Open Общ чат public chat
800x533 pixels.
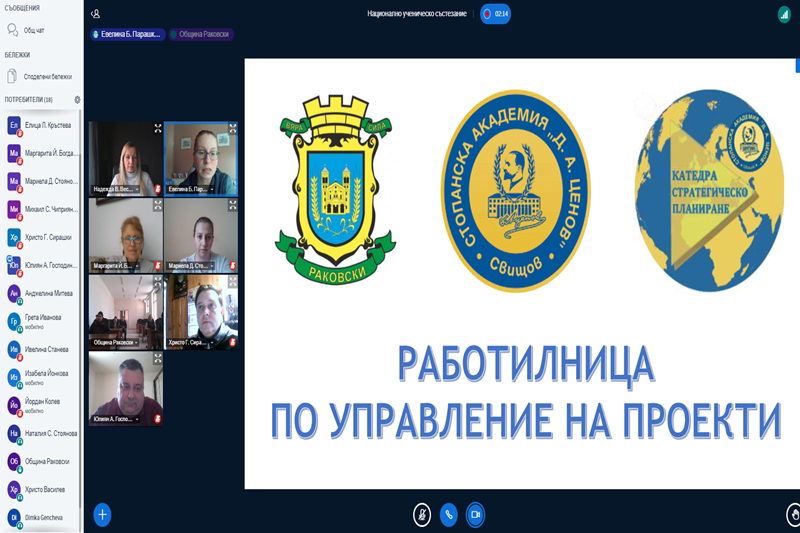34,30
